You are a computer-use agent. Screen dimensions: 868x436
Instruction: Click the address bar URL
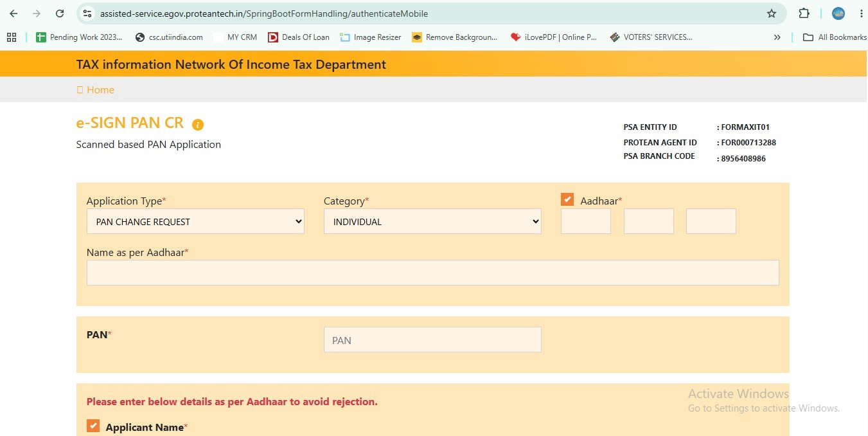263,14
